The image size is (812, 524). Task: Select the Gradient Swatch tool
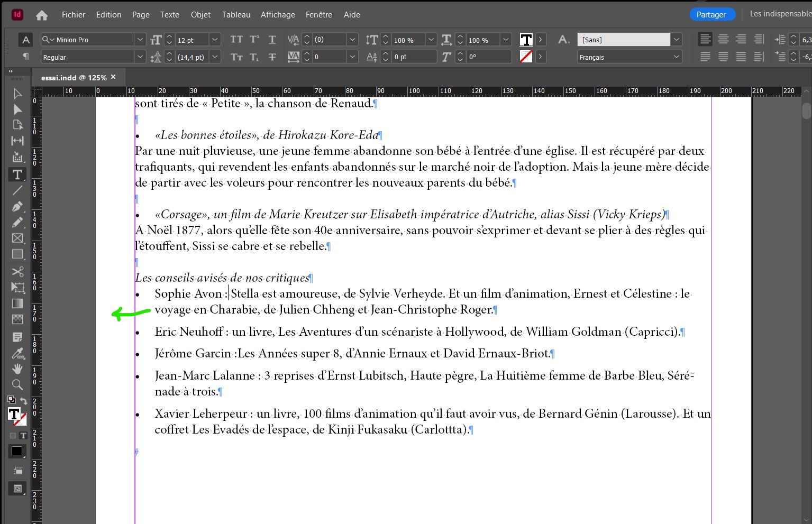[17, 303]
